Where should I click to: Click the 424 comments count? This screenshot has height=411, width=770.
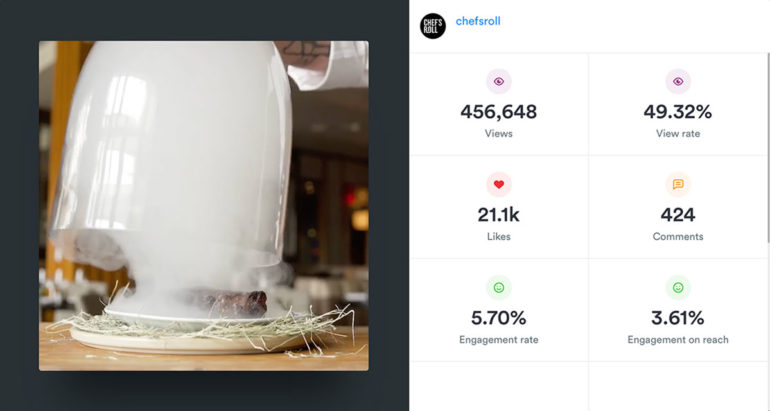[x=678, y=215]
